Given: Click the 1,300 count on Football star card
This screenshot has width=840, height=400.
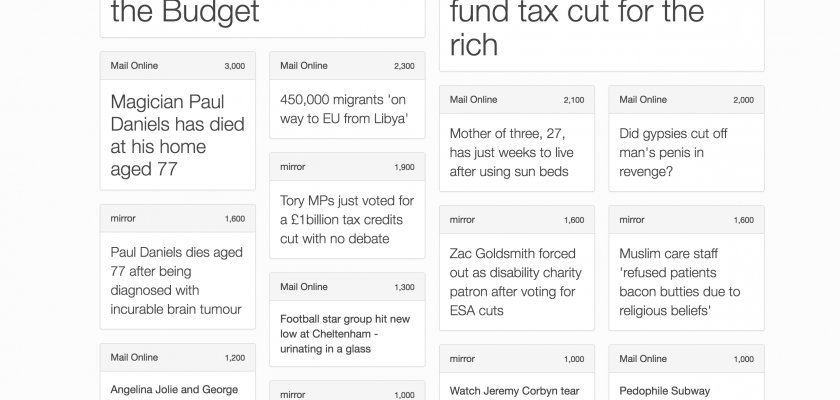Looking at the screenshot, I should pyautogui.click(x=404, y=287).
